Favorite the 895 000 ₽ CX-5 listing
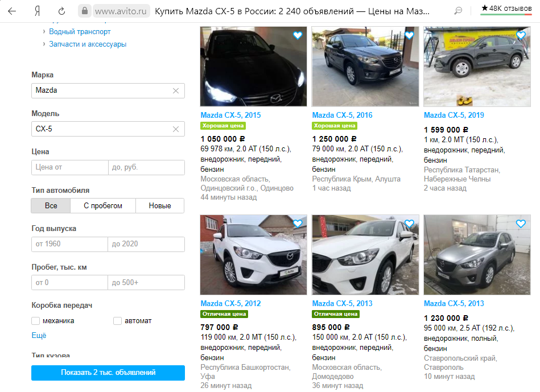This screenshot has width=540, height=392. [x=409, y=224]
